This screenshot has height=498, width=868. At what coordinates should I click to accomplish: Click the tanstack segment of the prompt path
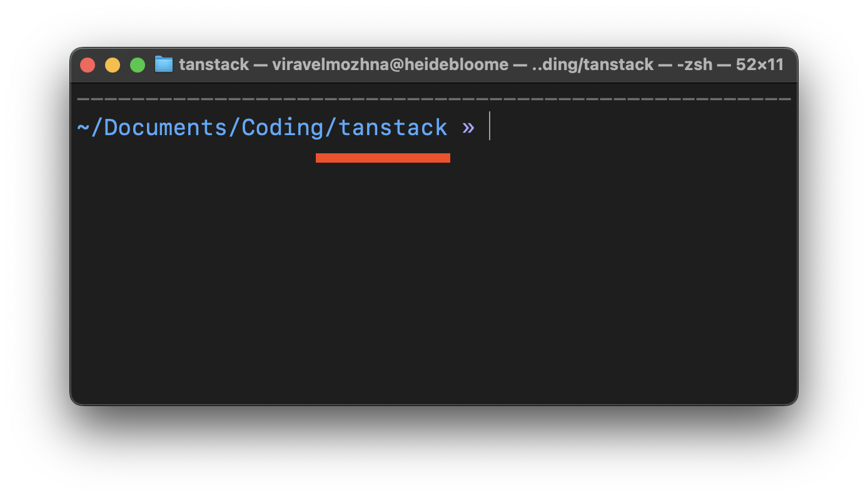point(394,126)
